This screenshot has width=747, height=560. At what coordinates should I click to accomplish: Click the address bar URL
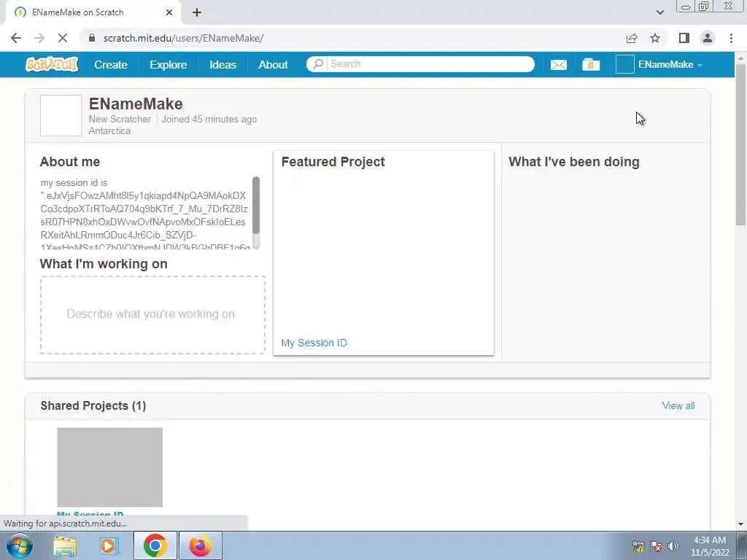(x=183, y=38)
